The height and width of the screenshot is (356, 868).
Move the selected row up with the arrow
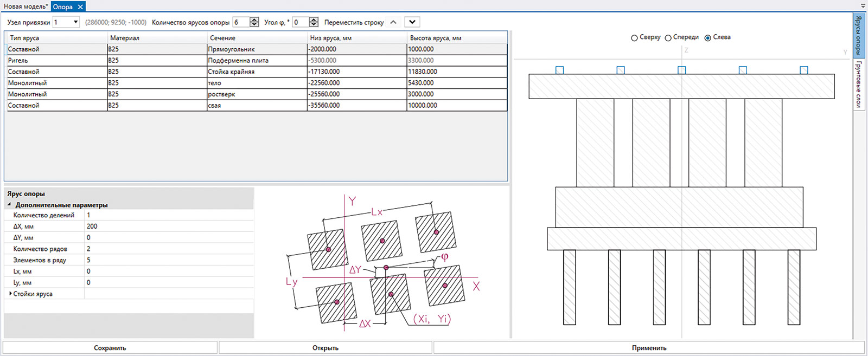coord(393,22)
